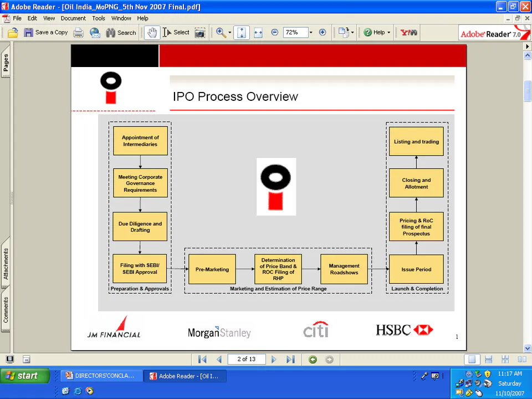Go to the previous page
This screenshot has height=399, width=532.
point(219,359)
